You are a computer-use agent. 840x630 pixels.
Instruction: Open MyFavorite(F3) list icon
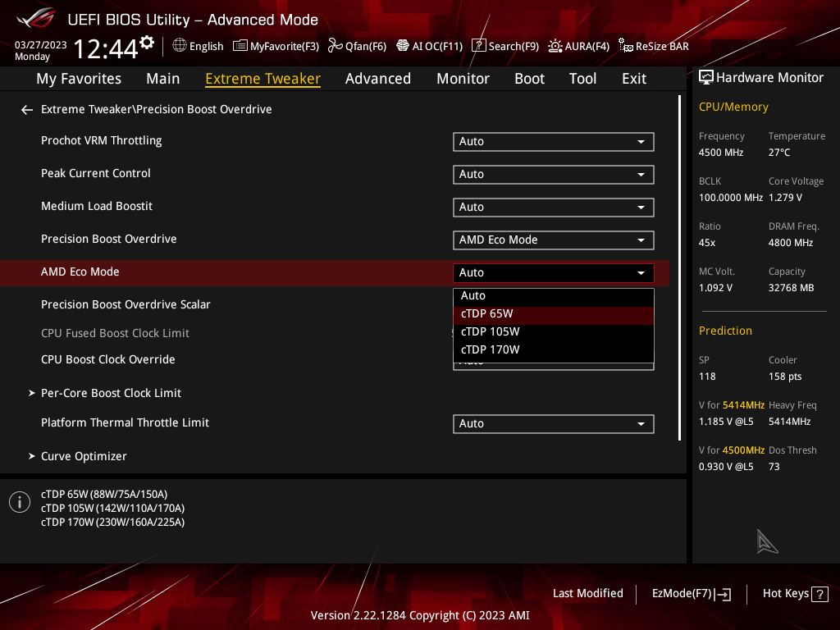point(240,46)
